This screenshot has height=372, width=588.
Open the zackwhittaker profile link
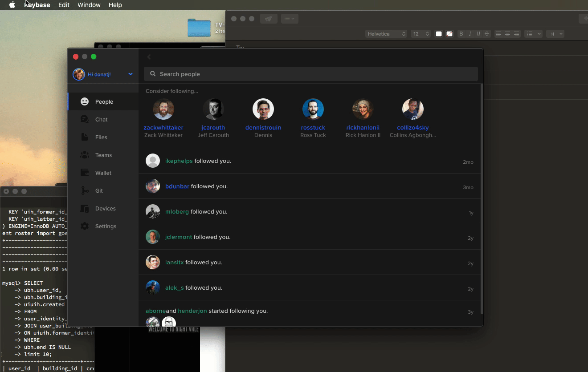pos(163,128)
